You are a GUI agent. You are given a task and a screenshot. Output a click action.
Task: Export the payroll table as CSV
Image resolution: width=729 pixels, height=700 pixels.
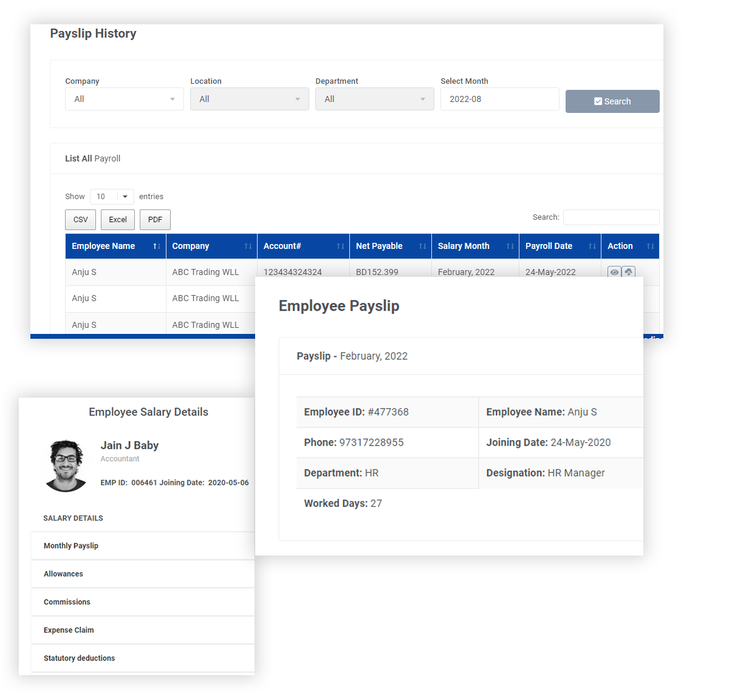coord(80,219)
